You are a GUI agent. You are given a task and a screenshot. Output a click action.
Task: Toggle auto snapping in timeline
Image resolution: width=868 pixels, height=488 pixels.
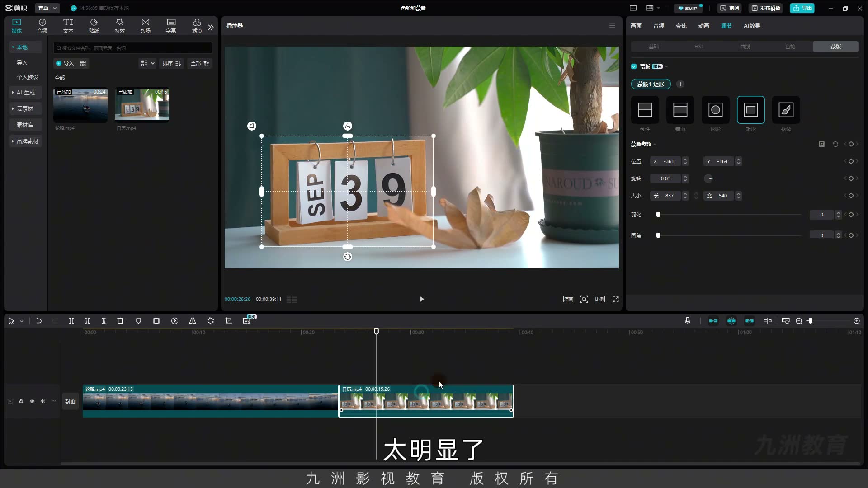click(x=731, y=321)
